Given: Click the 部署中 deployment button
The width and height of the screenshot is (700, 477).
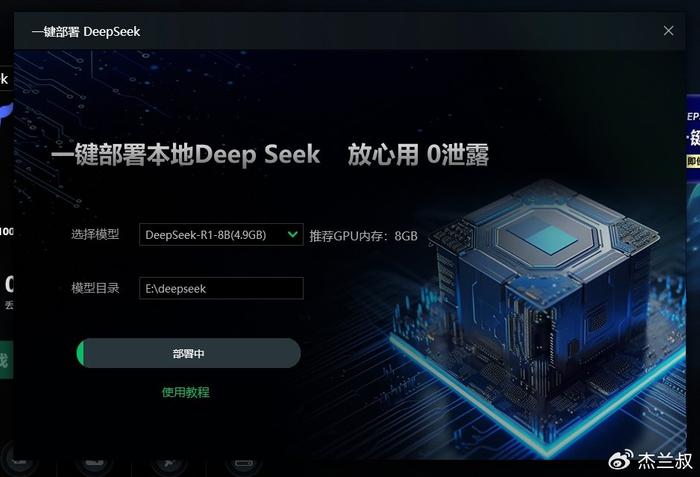Looking at the screenshot, I should pyautogui.click(x=188, y=353).
